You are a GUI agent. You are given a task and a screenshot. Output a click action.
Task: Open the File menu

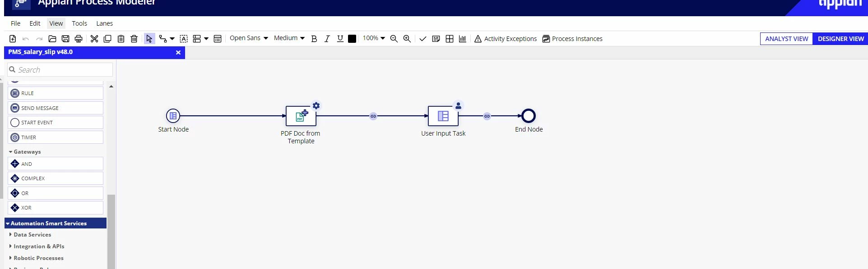pos(16,23)
